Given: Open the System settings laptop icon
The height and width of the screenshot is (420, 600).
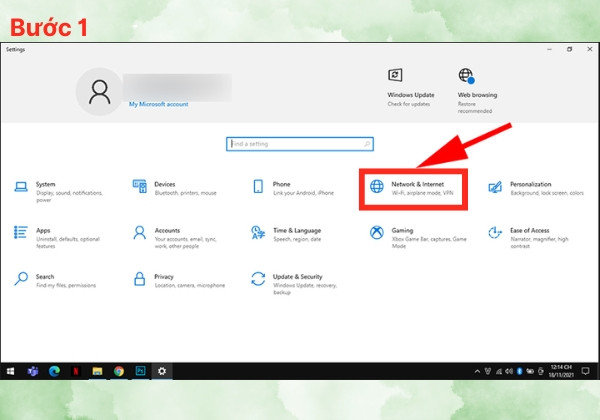Looking at the screenshot, I should tap(21, 187).
